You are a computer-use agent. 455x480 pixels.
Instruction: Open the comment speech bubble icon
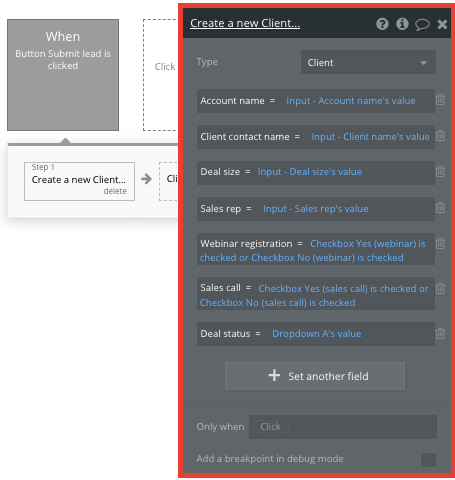click(x=422, y=24)
